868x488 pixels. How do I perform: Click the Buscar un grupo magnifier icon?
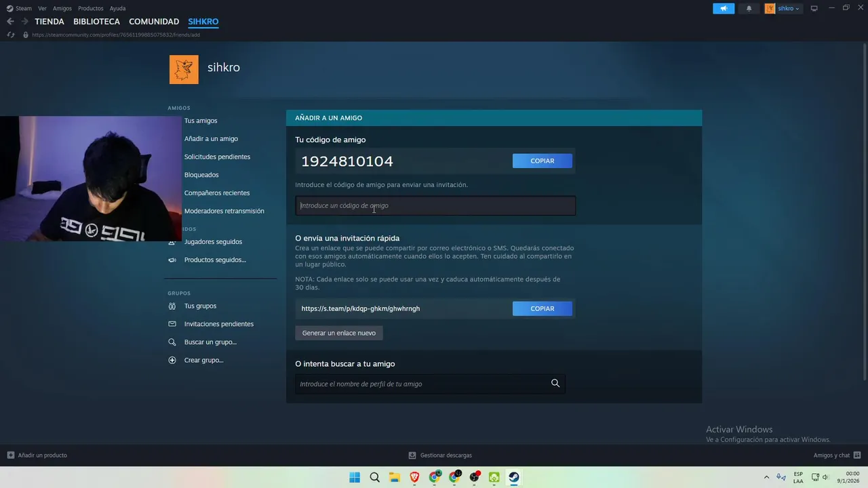coord(172,342)
